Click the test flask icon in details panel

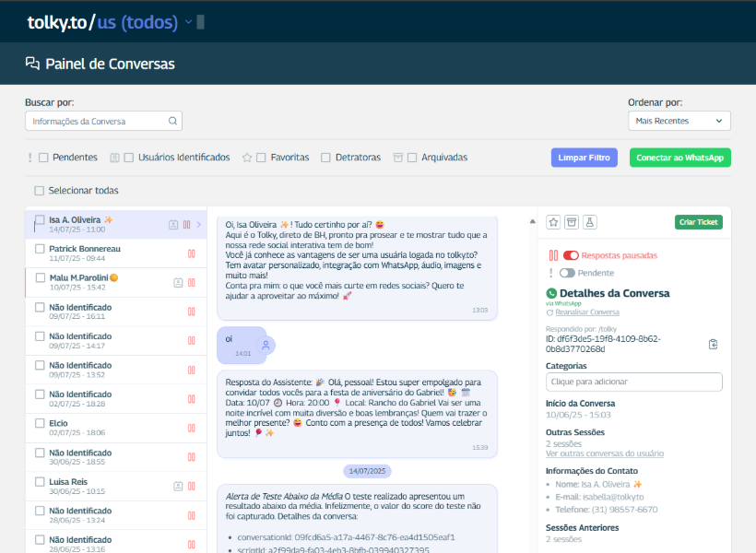[589, 222]
